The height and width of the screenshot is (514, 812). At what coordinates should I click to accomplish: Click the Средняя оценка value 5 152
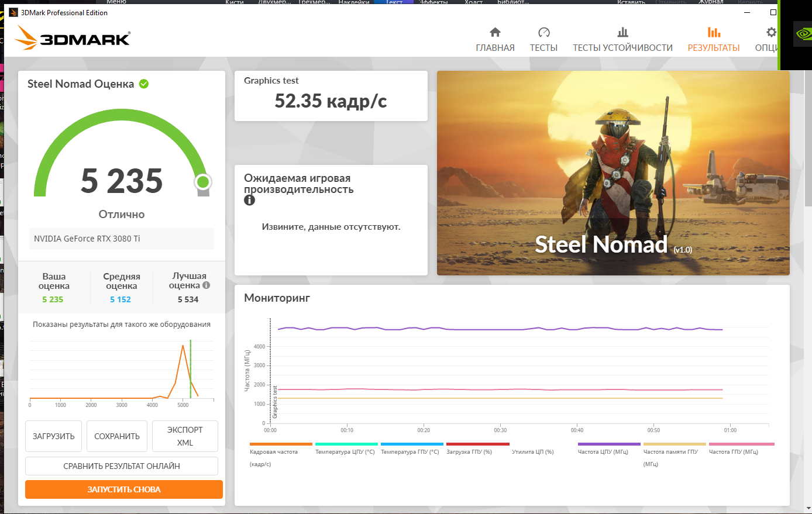[x=121, y=299]
